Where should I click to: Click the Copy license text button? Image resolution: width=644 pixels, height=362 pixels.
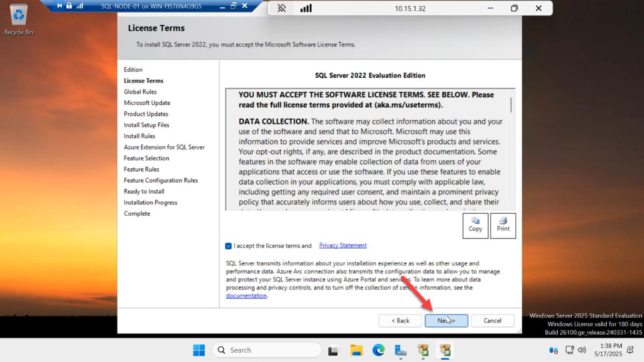point(475,225)
